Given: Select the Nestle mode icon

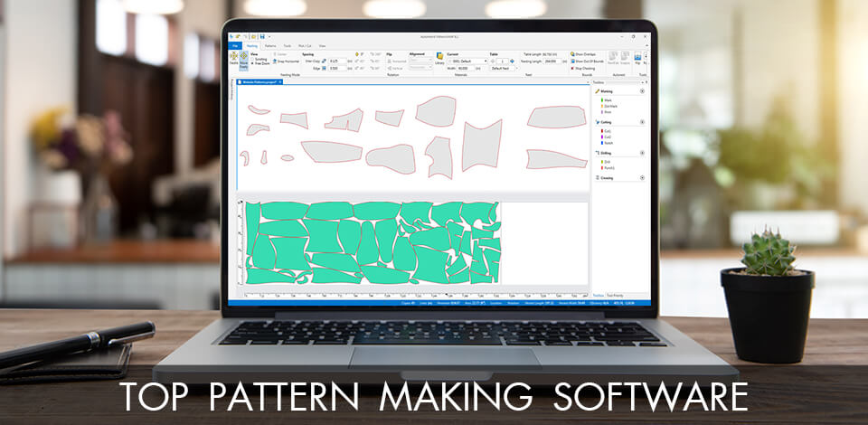Looking at the screenshot, I should 233,56.
